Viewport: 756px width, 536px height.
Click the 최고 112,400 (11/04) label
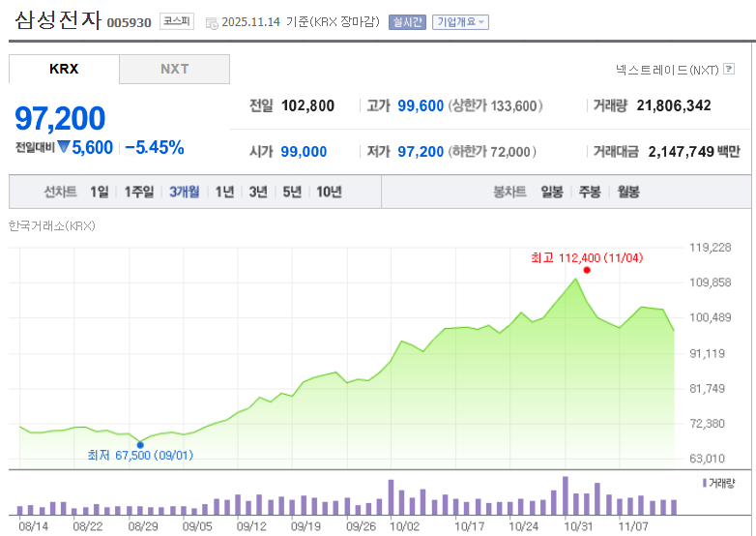coord(587,258)
